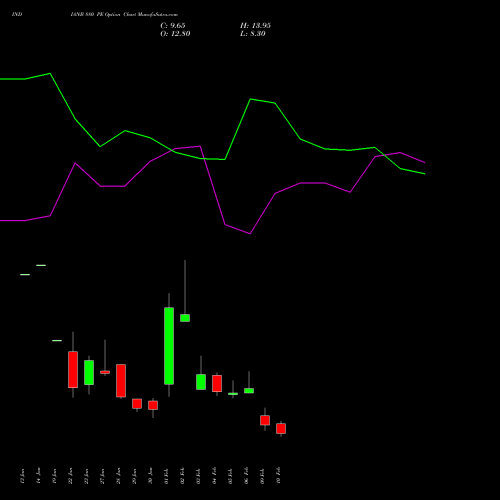Screen dimensions: 500x500
Task: Select the 02 Feb date label
Action: pyautogui.click(x=182, y=476)
